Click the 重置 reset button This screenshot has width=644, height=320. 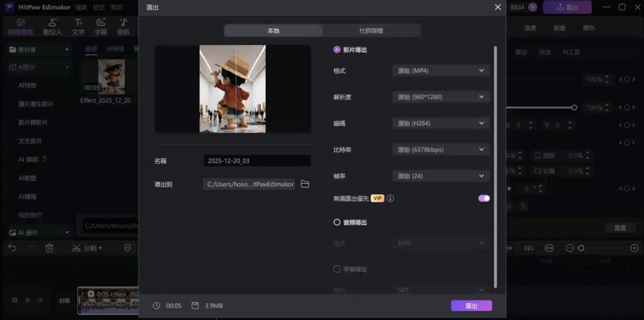coord(620,227)
